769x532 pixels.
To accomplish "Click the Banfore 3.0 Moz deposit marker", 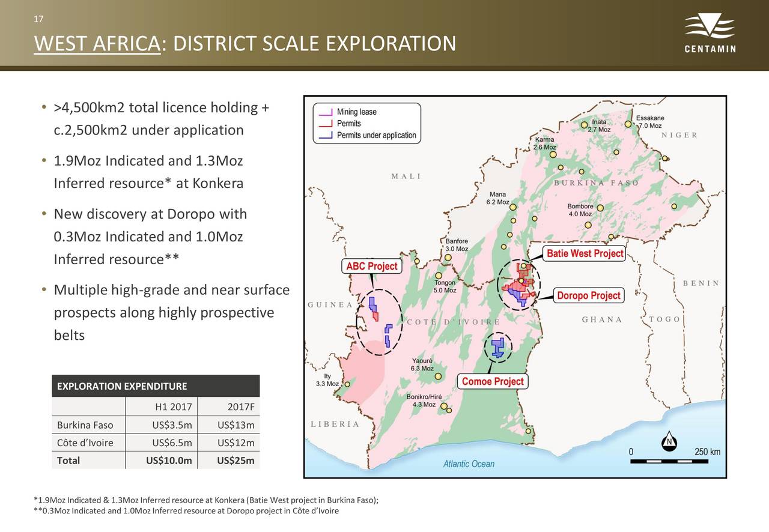I will coord(448,258).
